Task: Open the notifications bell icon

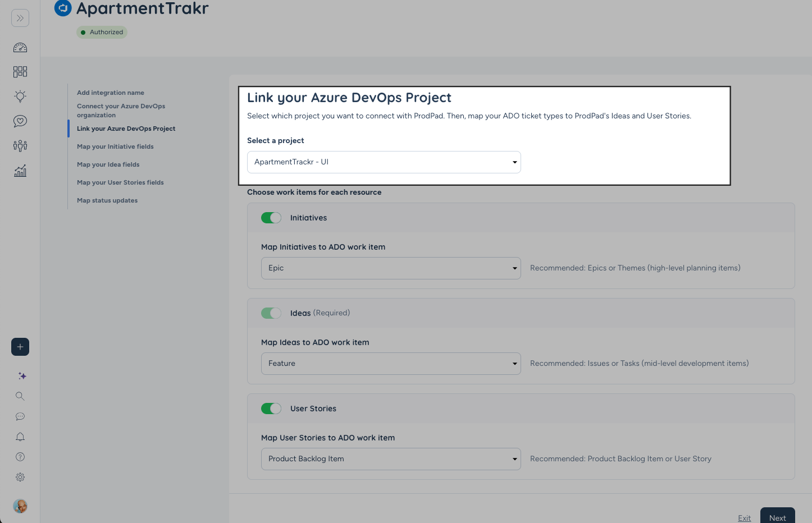Action: [20, 437]
